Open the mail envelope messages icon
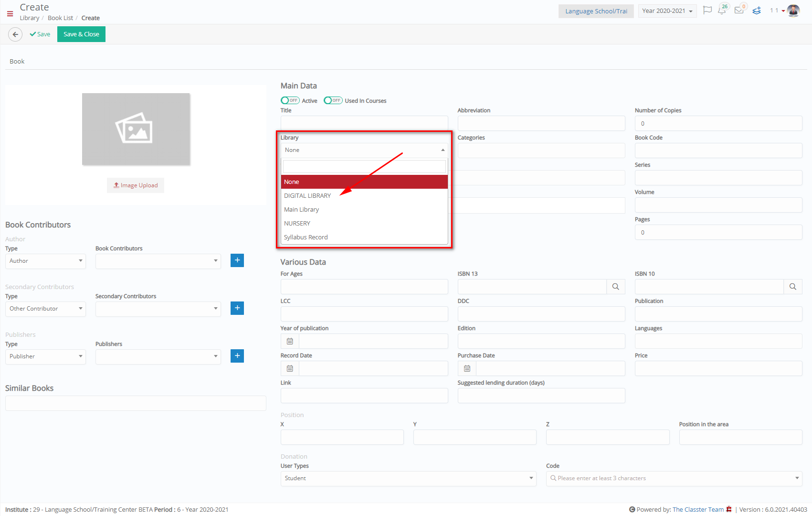 [739, 10]
